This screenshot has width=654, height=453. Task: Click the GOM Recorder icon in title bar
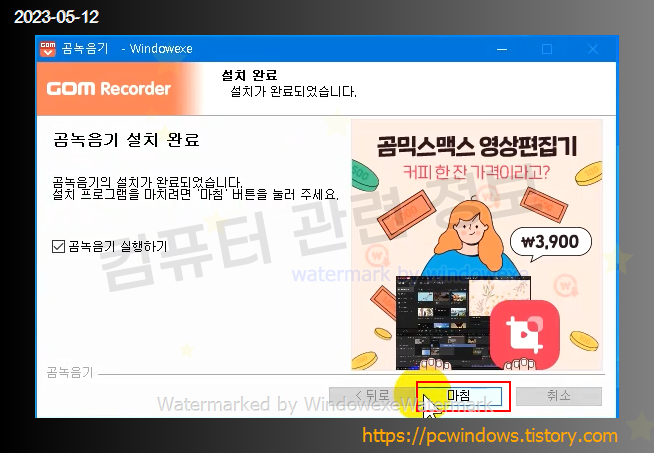[48, 49]
